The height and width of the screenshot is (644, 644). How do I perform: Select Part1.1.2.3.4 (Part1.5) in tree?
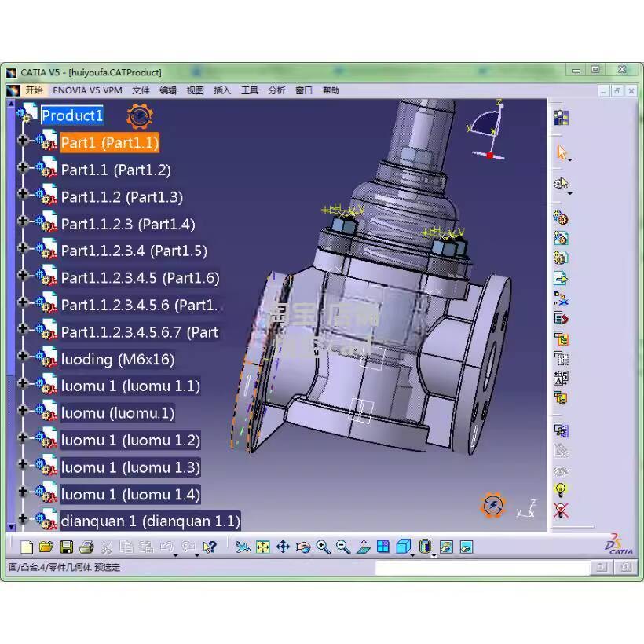point(134,251)
